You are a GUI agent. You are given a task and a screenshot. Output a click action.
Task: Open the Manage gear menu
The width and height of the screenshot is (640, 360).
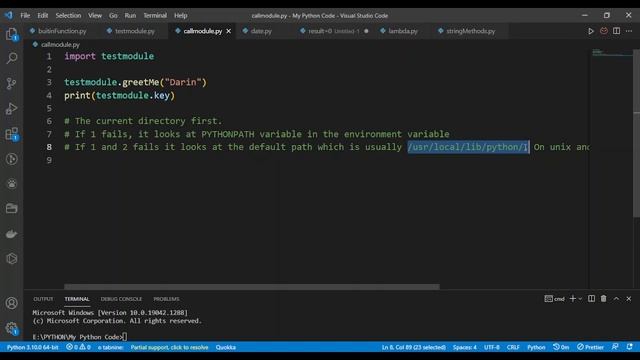pyautogui.click(x=11, y=328)
